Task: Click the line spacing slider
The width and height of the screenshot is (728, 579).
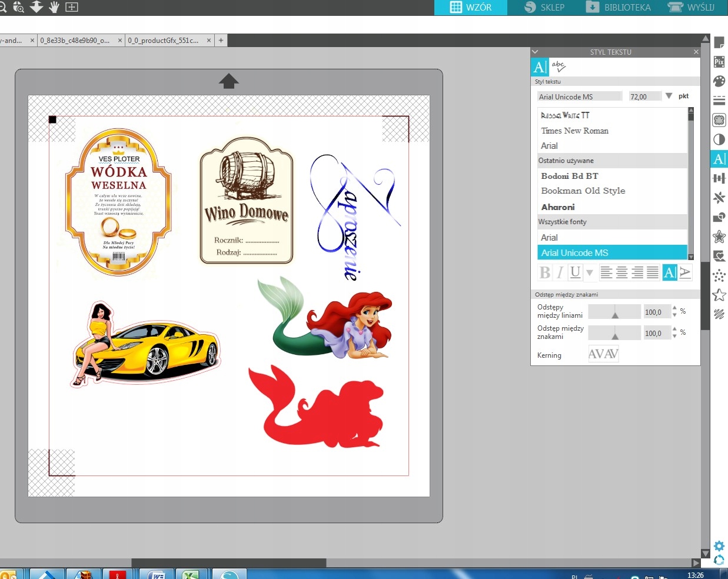Action: (614, 312)
